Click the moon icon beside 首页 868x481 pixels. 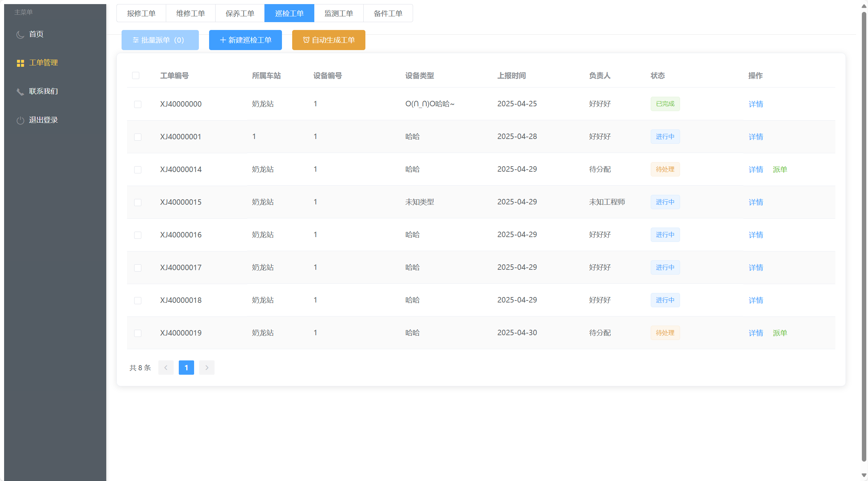click(x=20, y=34)
